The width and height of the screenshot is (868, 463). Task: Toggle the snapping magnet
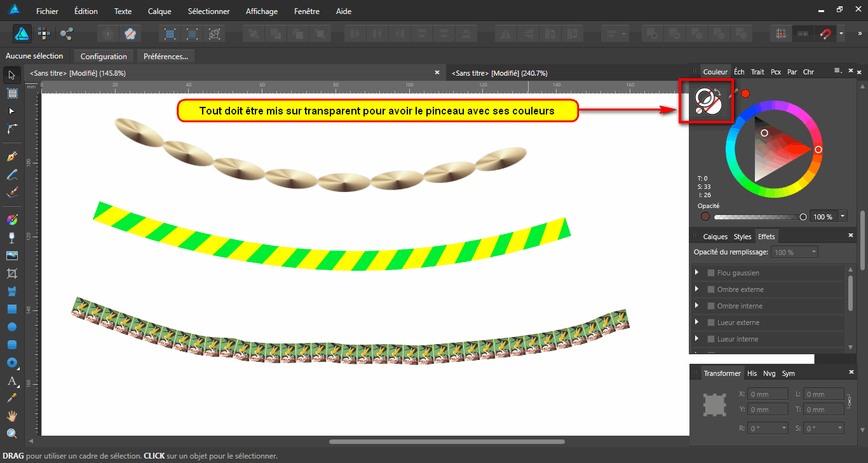[825, 33]
